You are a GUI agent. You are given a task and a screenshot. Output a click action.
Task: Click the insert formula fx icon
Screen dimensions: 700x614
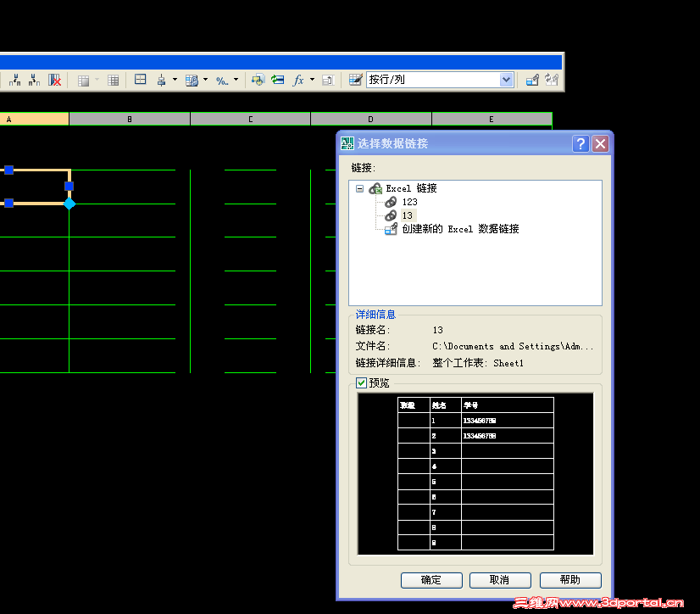pos(298,80)
